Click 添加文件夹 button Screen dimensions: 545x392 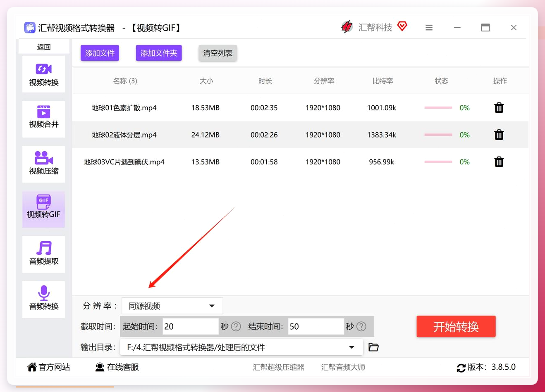click(159, 53)
